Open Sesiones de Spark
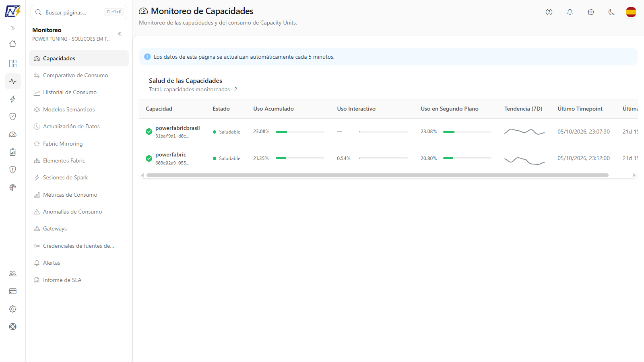Viewport: 644px width, 362px height. pyautogui.click(x=79, y=177)
